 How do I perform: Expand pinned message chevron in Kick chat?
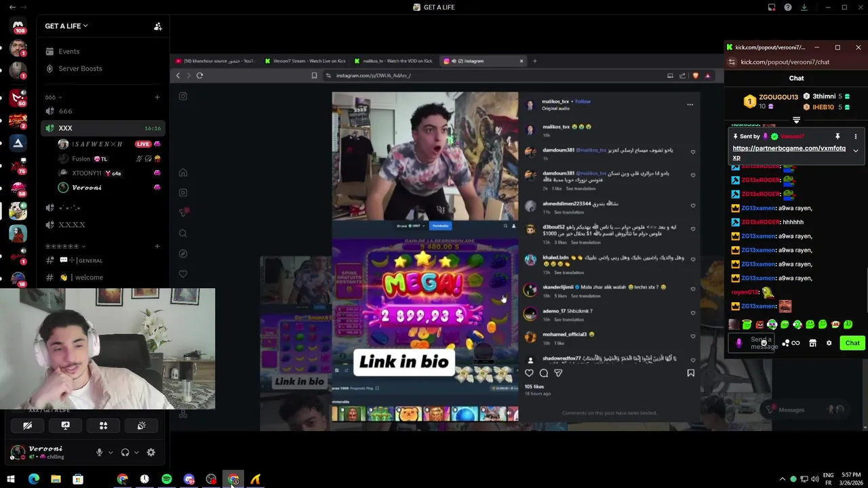[856, 150]
